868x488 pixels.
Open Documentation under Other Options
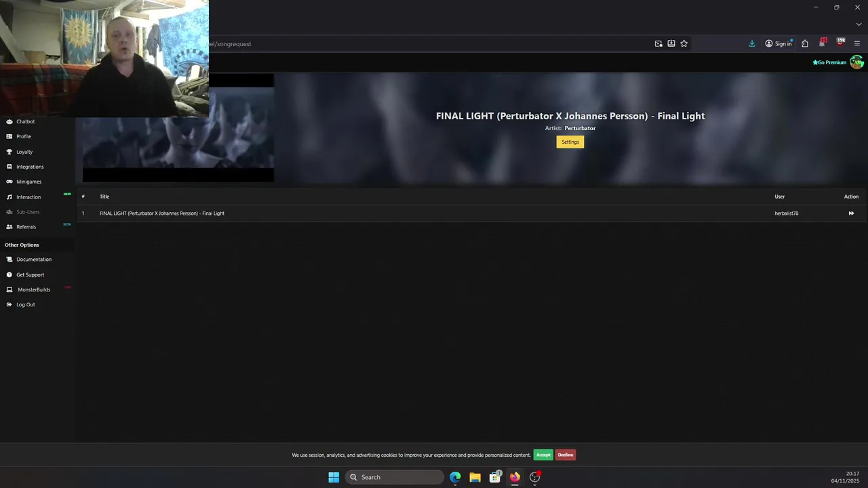click(x=34, y=260)
